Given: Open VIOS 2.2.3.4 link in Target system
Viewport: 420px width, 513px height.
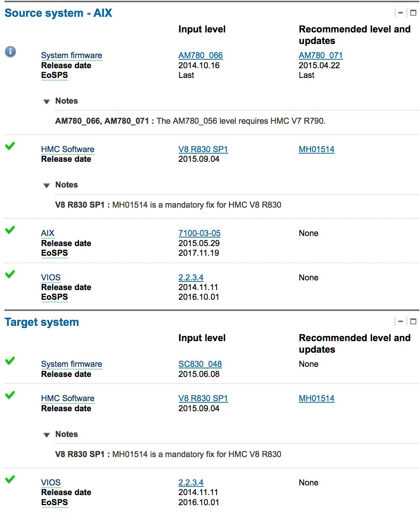Looking at the screenshot, I should (x=191, y=483).
